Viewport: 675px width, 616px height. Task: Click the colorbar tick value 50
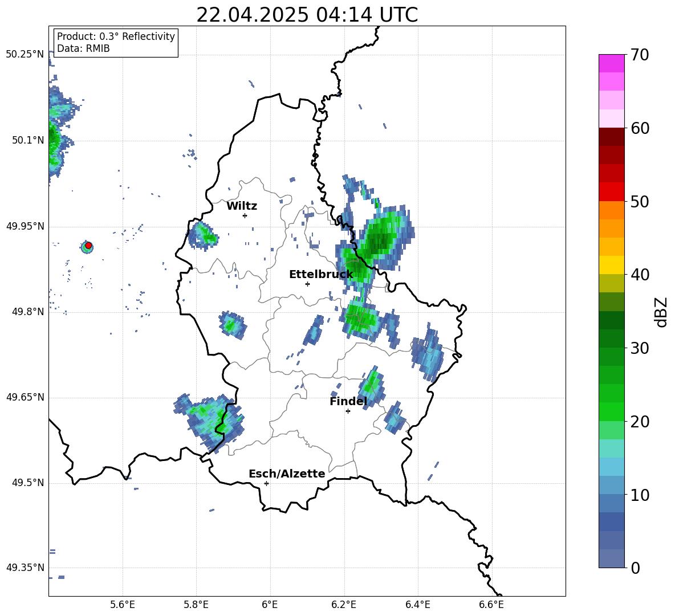click(x=640, y=201)
